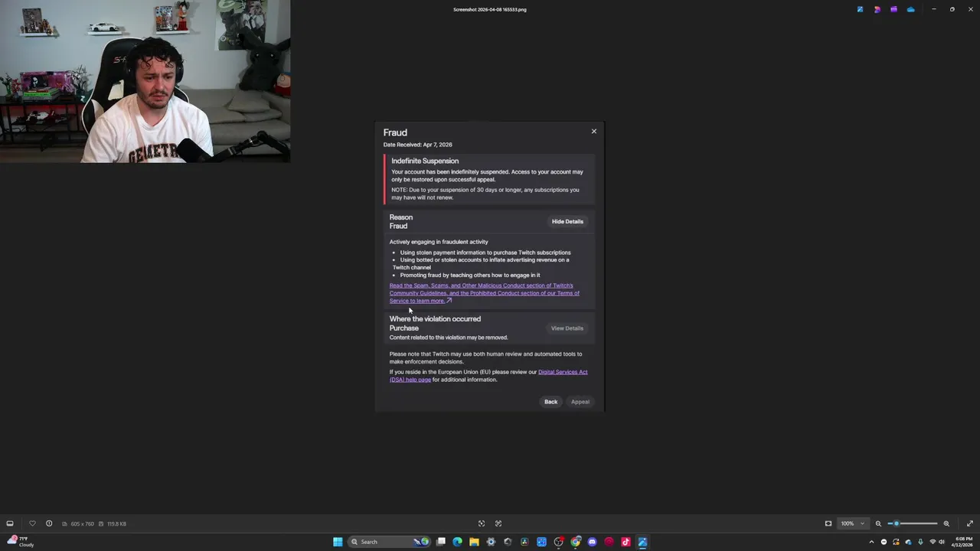Open the volume speaker tray icon
The image size is (980, 551).
(942, 542)
